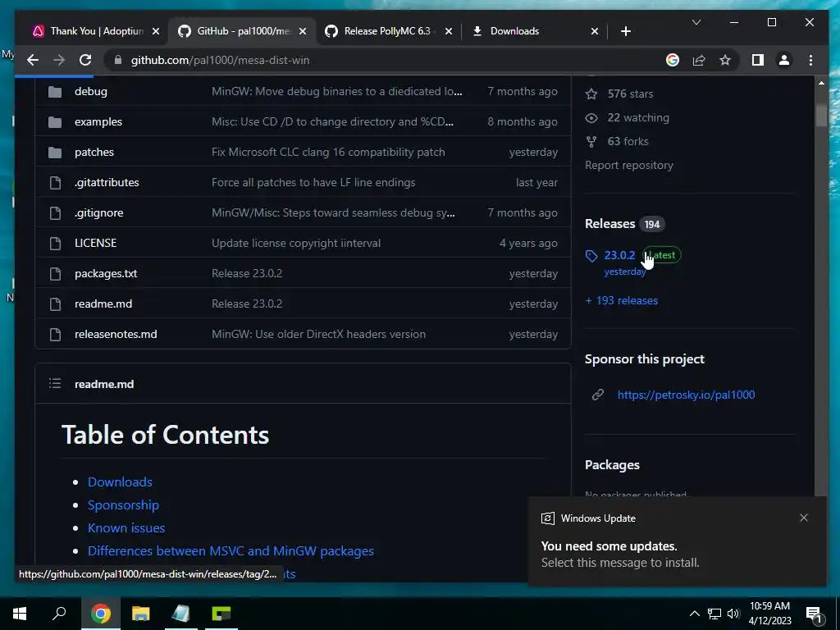The width and height of the screenshot is (840, 630).
Task: Open the patches folder
Action: coord(94,152)
